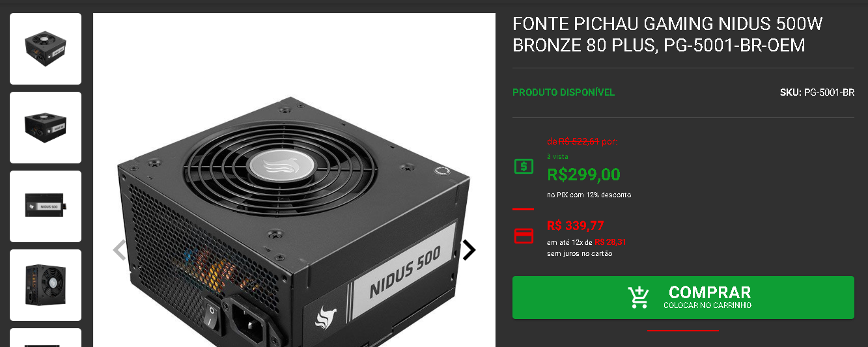Click the power switch on the PSU image

210,314
